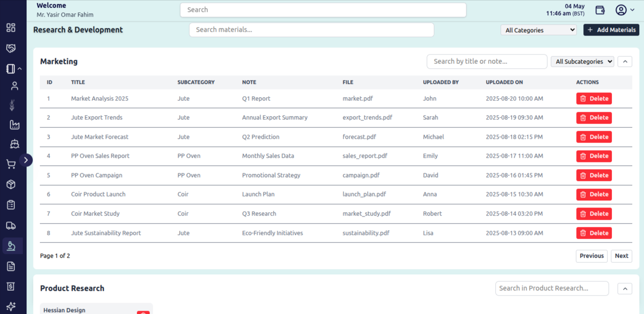This screenshot has width=644, height=314.
Task: Go to Next page of Marketing
Action: [621, 256]
